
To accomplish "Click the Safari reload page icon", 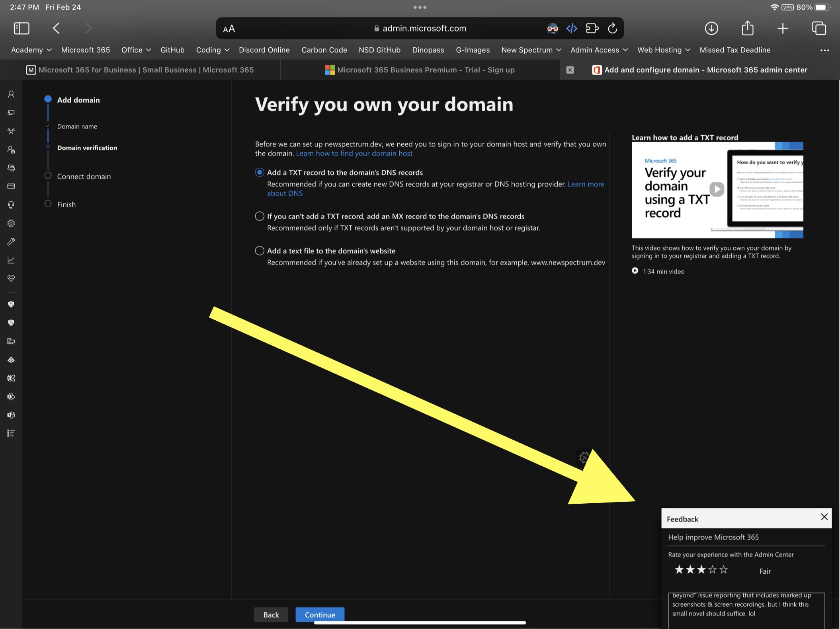I will [613, 28].
